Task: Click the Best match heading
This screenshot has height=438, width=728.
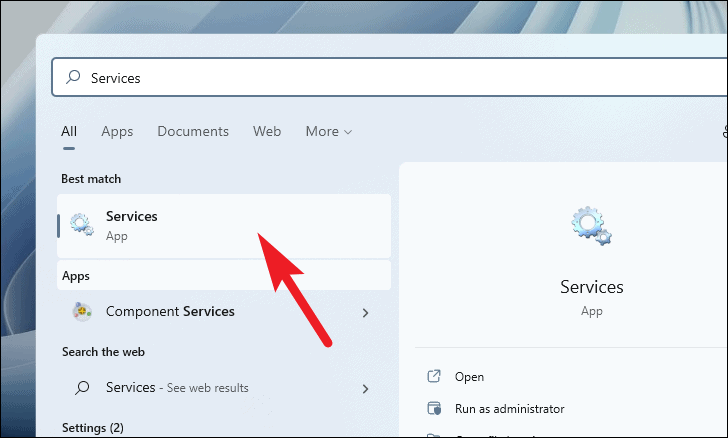Action: pyautogui.click(x=91, y=179)
